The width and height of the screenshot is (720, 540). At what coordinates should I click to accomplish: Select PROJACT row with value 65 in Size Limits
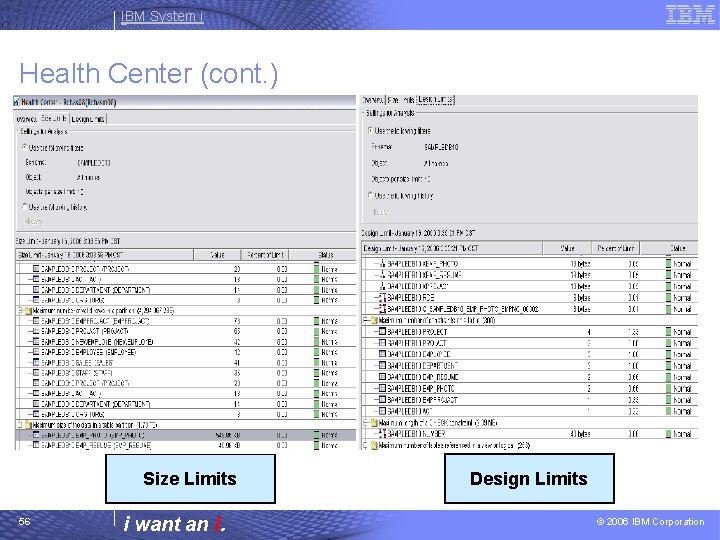(x=186, y=331)
